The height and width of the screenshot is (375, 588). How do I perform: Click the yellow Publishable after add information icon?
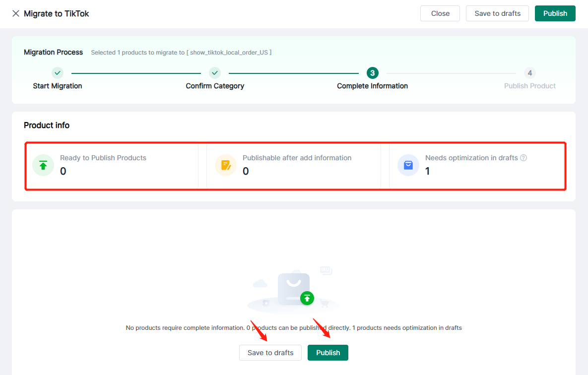[226, 165]
